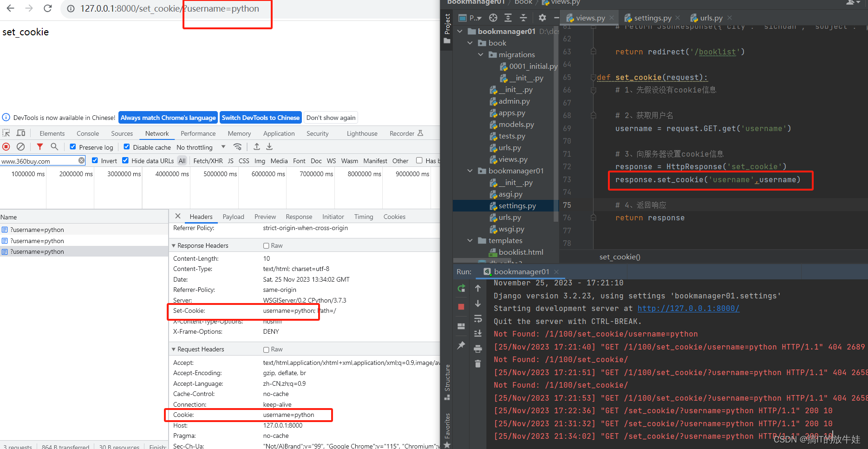Collapse all in the Project tree
This screenshot has height=449, width=868.
click(523, 18)
